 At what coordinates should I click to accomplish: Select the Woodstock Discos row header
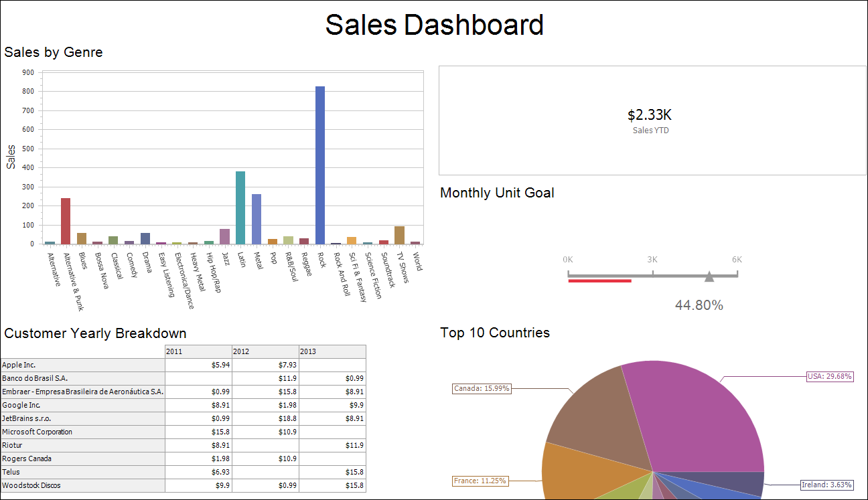coord(82,485)
